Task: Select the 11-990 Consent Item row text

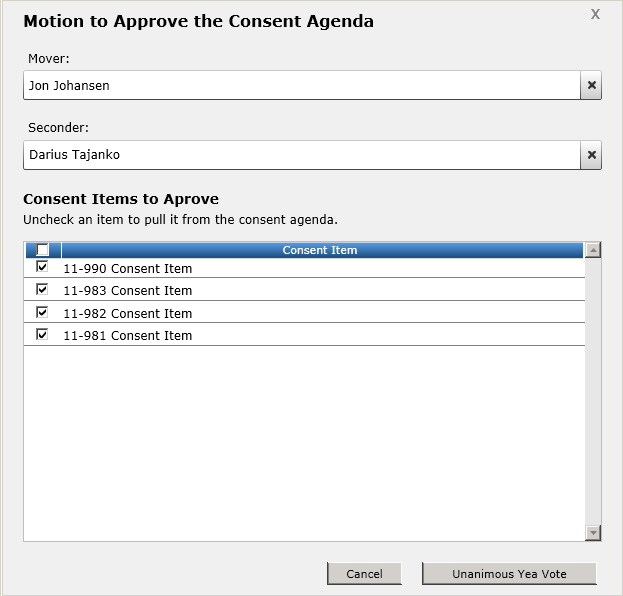Action: [x=127, y=269]
